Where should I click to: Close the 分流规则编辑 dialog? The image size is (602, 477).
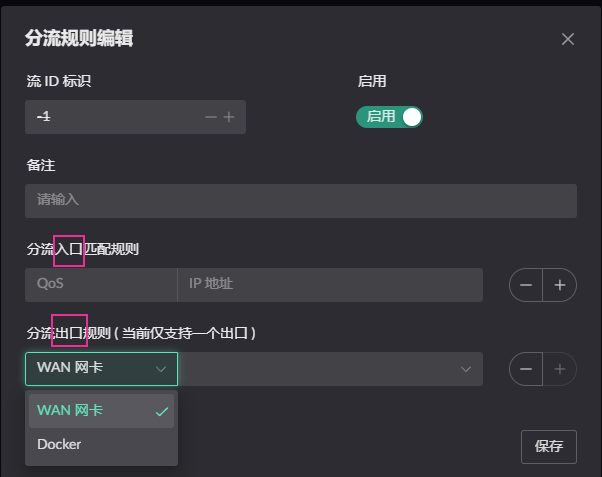click(x=568, y=39)
